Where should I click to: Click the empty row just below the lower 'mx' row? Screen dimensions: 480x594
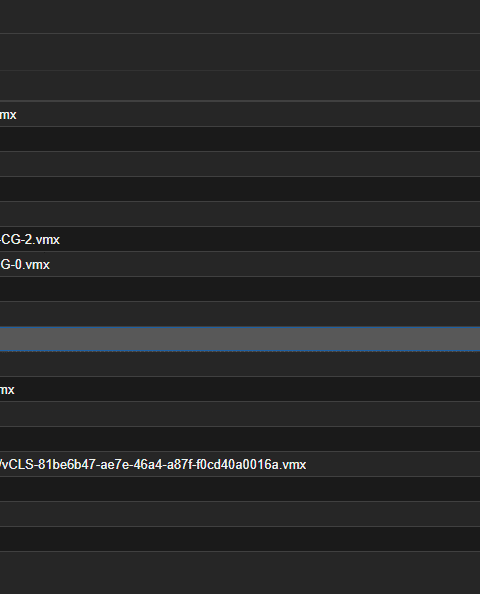[240, 414]
